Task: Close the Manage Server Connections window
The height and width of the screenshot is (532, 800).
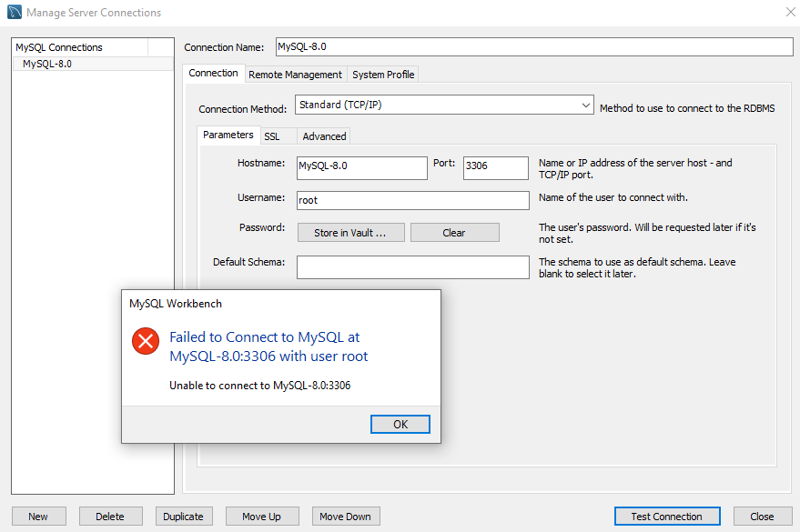Action: click(788, 12)
